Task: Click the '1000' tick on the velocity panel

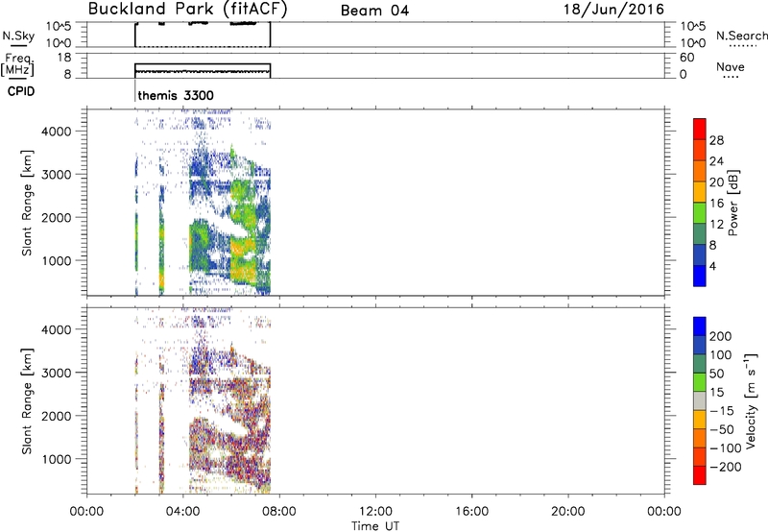Action: click(57, 459)
